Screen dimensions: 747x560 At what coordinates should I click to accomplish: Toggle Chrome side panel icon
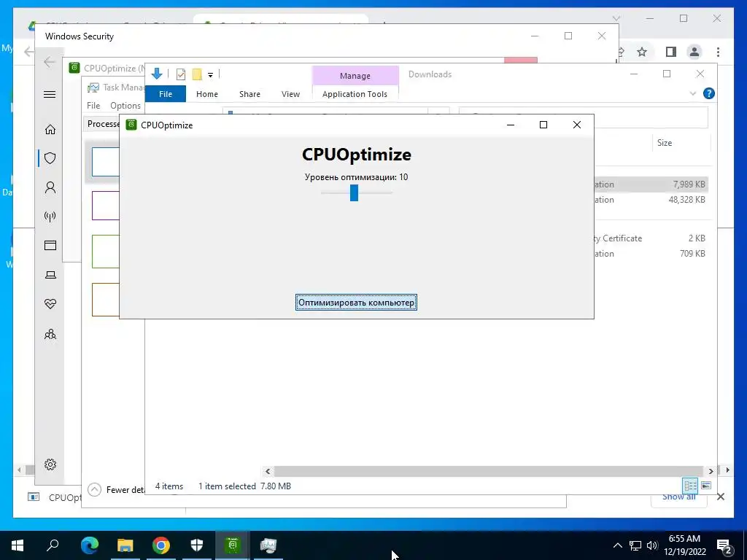pos(671,52)
